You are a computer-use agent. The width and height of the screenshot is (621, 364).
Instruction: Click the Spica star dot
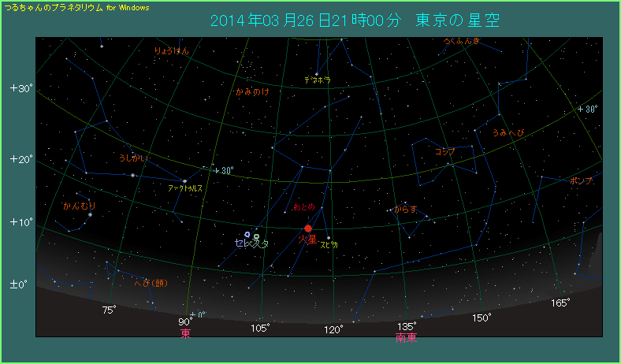coord(329,238)
